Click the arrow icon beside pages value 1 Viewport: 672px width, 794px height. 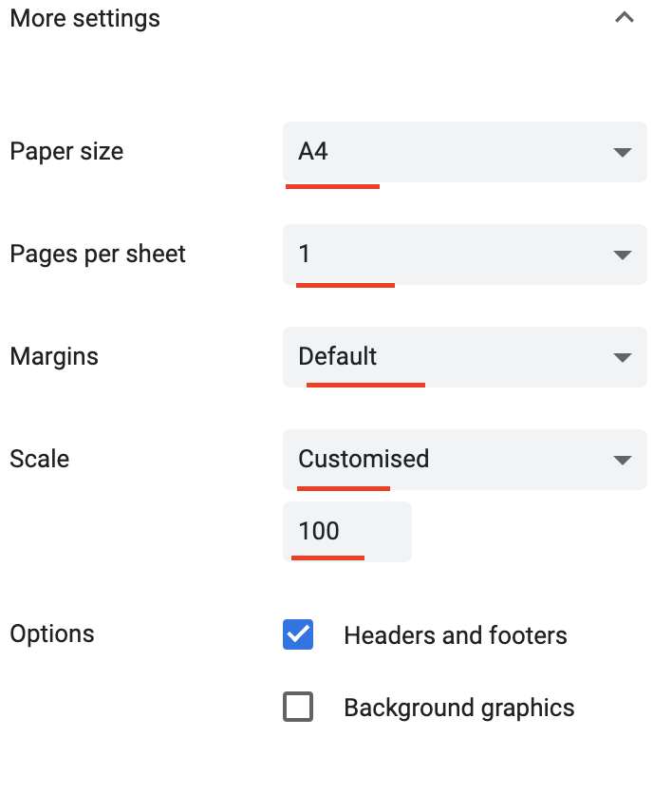click(623, 255)
